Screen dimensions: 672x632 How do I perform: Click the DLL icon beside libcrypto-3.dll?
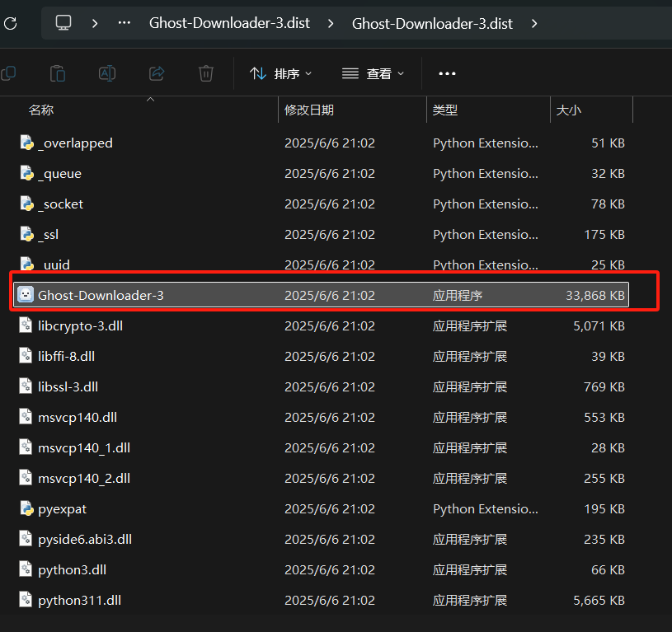(24, 325)
